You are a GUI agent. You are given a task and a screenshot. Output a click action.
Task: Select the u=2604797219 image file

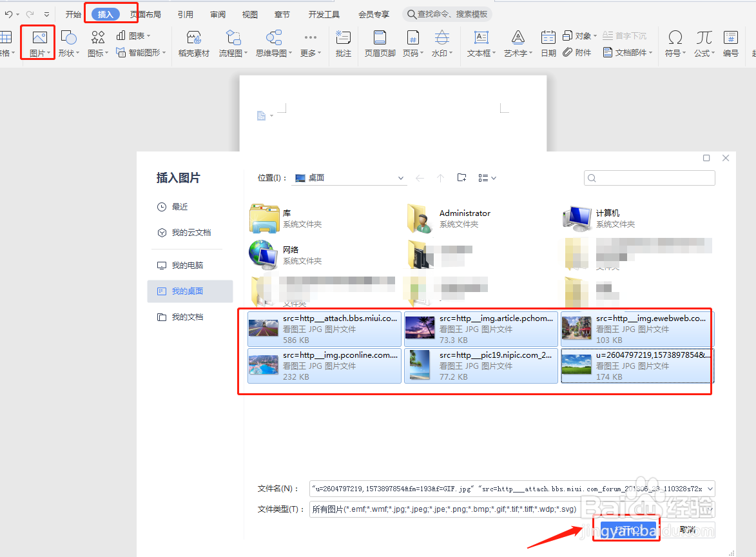[637, 366]
